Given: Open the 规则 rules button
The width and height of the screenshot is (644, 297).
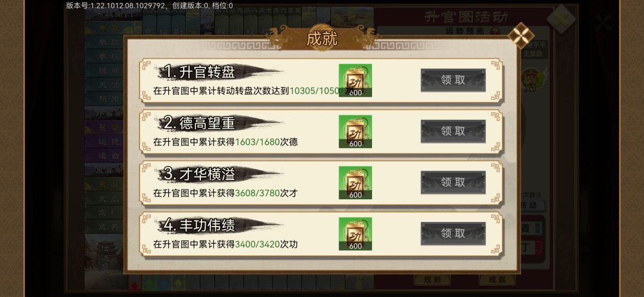Looking at the screenshot, I should pyautogui.click(x=432, y=280).
